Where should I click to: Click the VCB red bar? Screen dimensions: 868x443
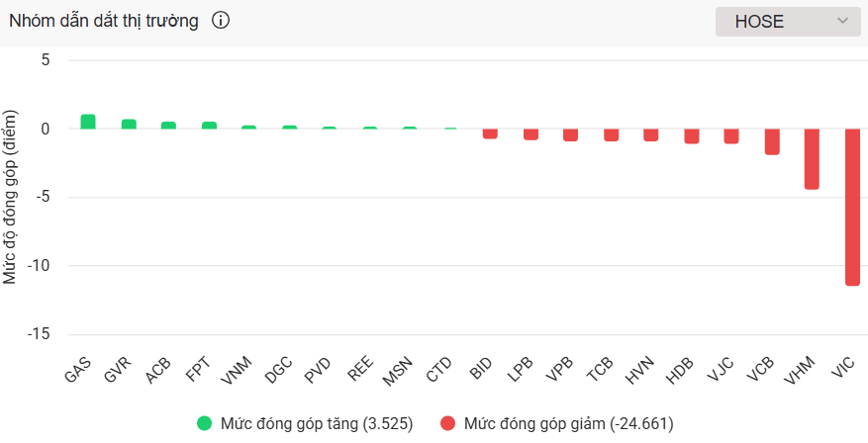[x=772, y=141]
